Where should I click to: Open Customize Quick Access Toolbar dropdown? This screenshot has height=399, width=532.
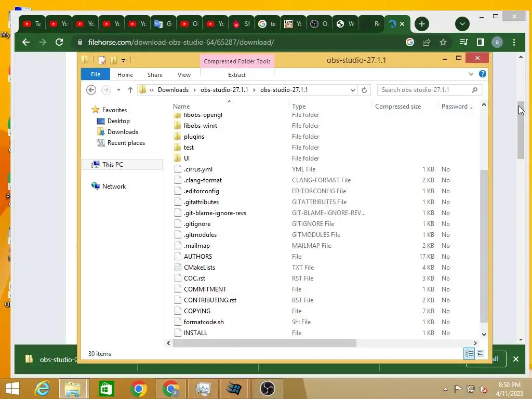pos(123,61)
